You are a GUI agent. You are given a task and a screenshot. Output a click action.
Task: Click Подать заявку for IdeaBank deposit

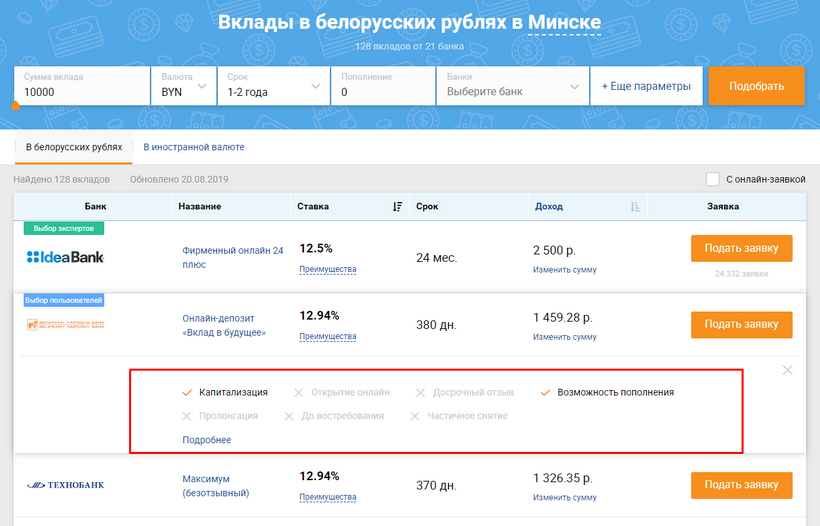click(741, 248)
